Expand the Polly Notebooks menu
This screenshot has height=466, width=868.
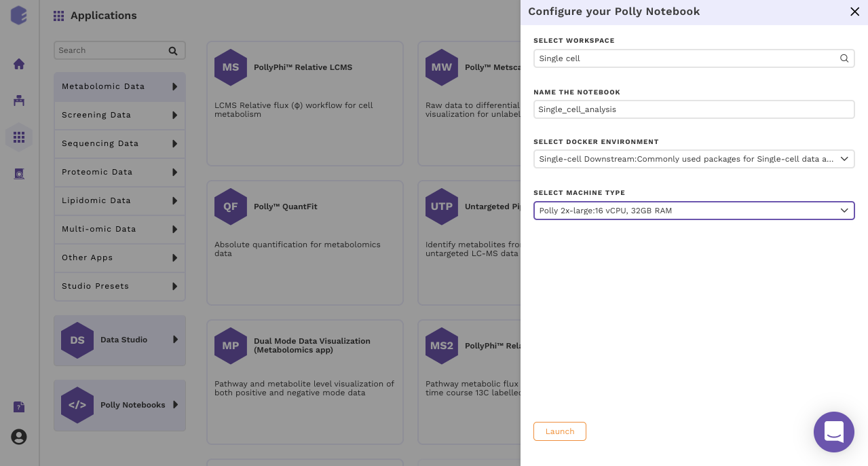point(119,405)
